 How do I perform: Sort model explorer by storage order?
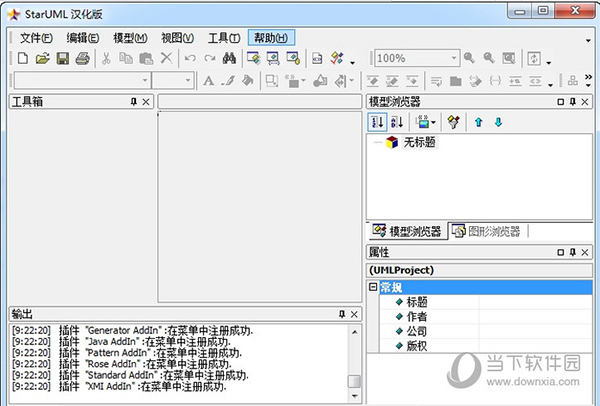pos(377,122)
